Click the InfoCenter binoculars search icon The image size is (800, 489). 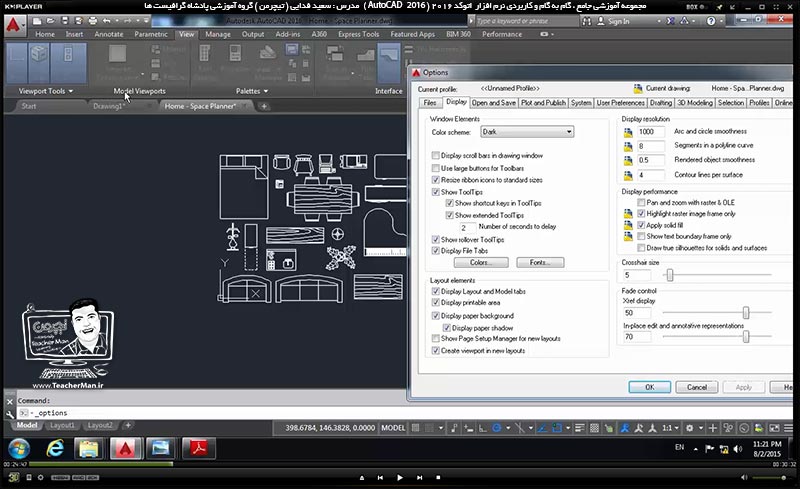click(x=586, y=21)
